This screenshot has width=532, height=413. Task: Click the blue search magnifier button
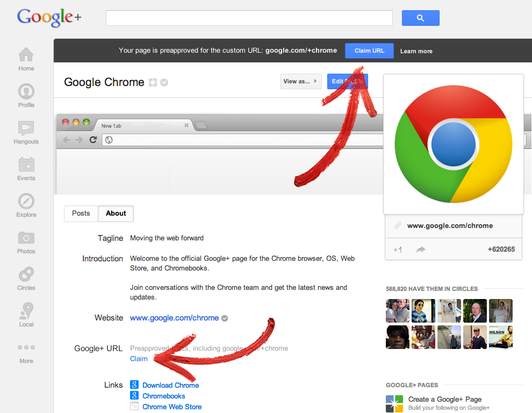[x=420, y=18]
